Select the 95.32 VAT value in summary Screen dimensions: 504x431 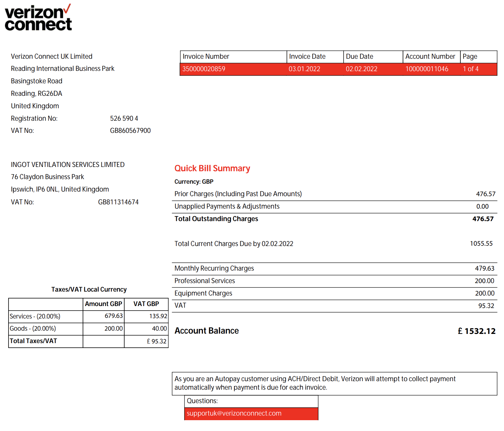point(486,306)
